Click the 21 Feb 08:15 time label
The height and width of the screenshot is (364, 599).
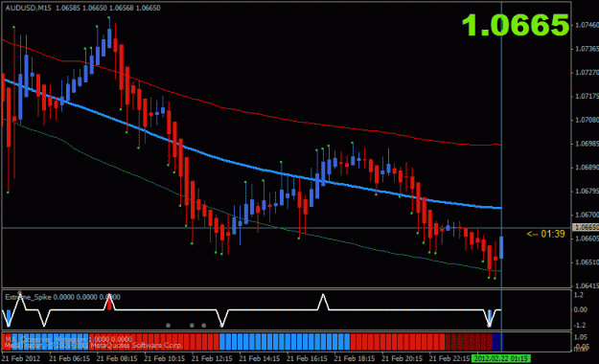[x=117, y=358]
